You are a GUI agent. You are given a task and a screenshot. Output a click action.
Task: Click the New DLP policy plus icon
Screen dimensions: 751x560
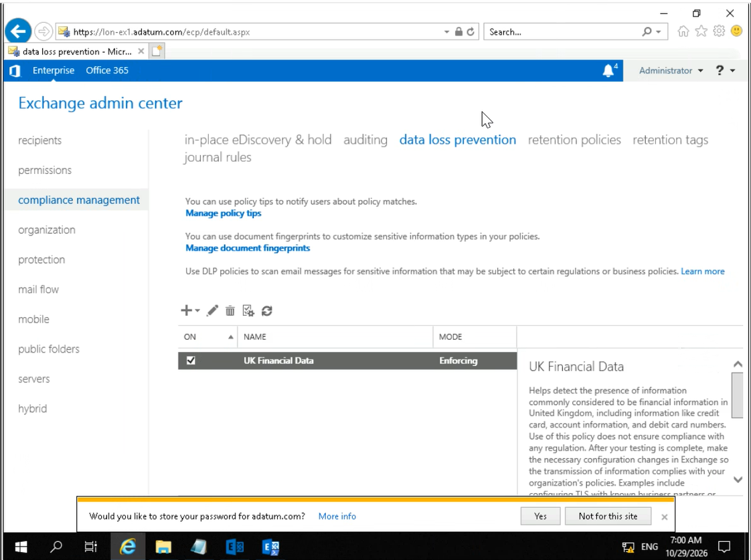186,310
